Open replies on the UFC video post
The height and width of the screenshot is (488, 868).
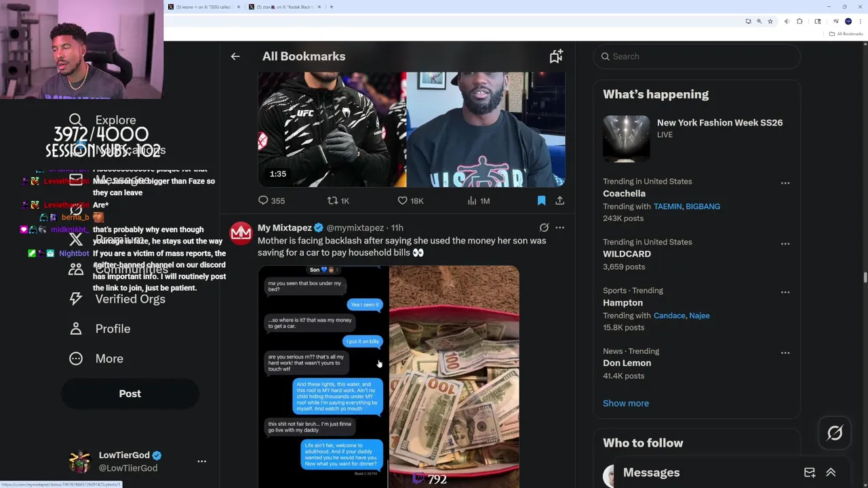click(x=271, y=201)
